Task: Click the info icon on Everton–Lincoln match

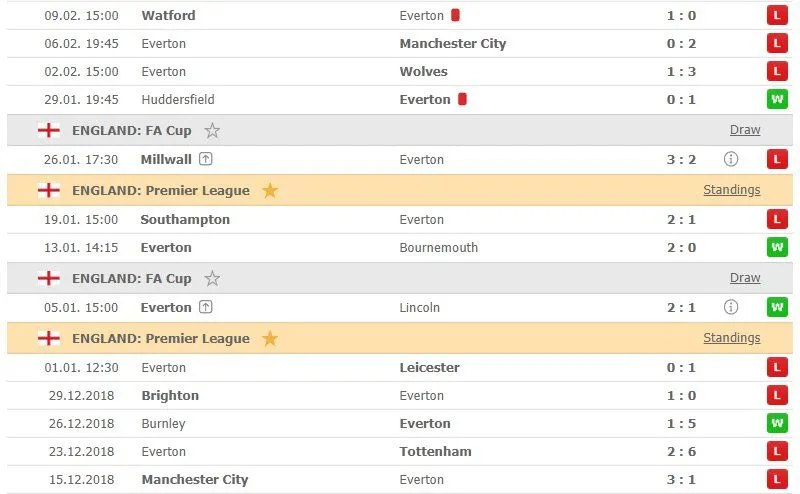Action: [x=731, y=307]
